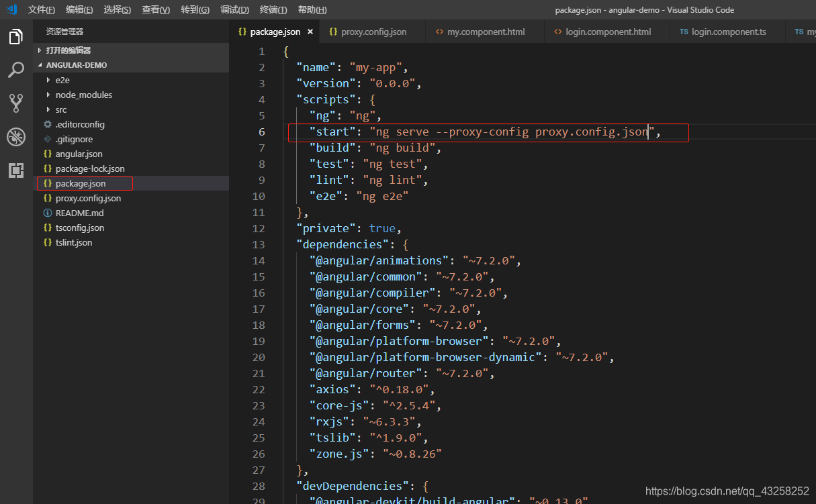Screen dimensions: 816x504
Task: Open the Explorer activity bar icon
Action: tap(16, 37)
